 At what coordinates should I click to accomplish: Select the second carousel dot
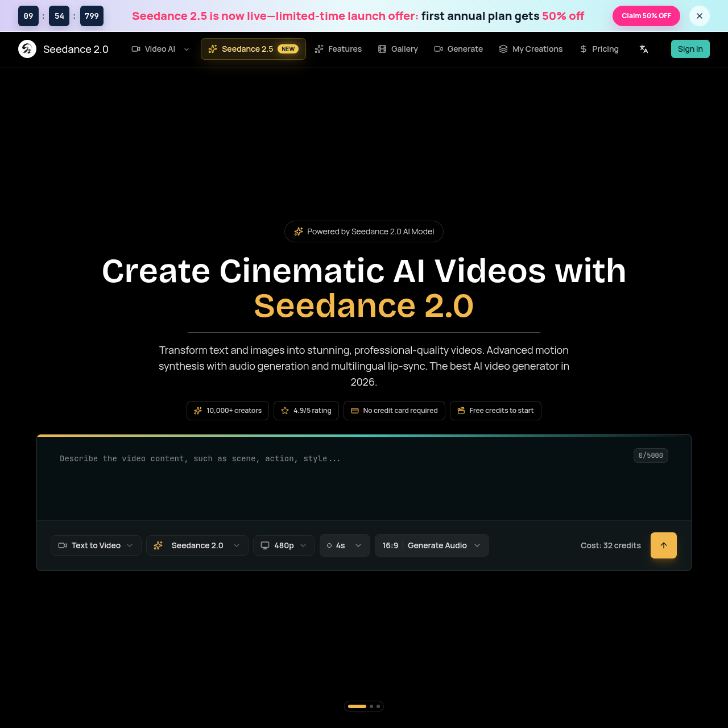371,706
